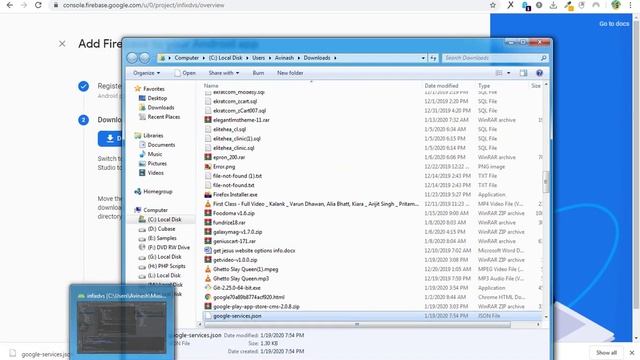
Task: Expand the arrow after Avinash in breadcrumb
Action: pos(298,58)
